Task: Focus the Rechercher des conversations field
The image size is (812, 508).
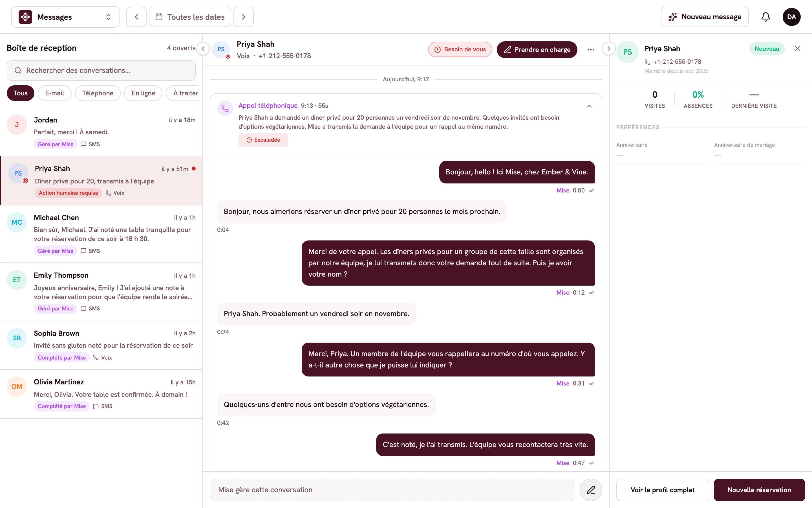Action: point(101,71)
